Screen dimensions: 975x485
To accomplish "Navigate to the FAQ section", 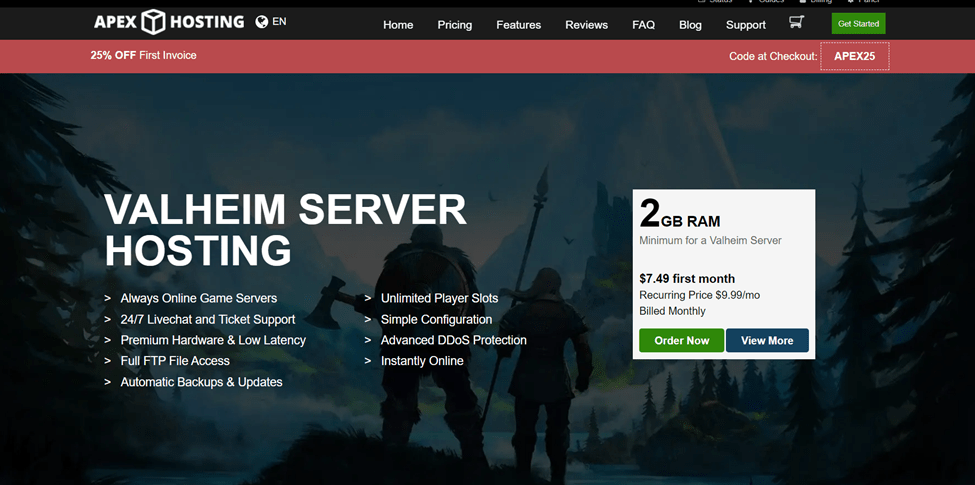I will (x=643, y=25).
